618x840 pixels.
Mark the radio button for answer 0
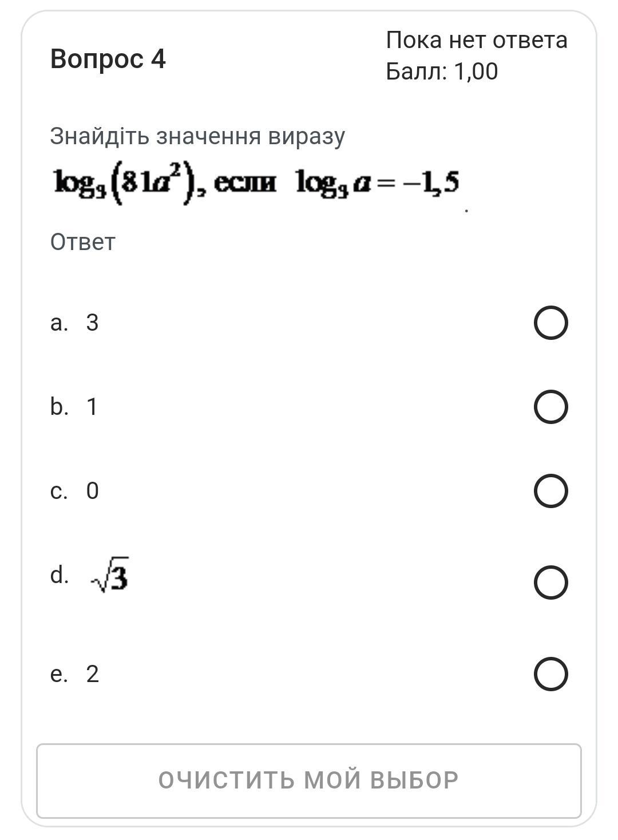[550, 491]
